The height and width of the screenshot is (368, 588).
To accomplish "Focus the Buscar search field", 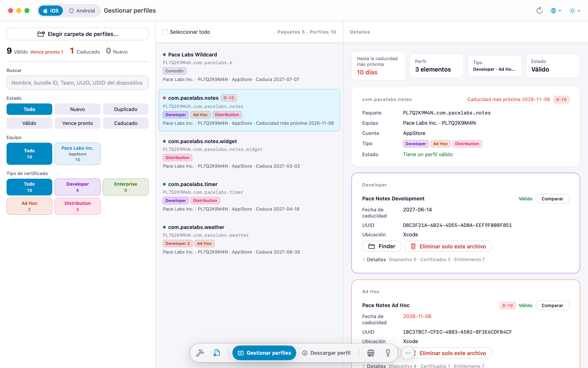I will (78, 83).
